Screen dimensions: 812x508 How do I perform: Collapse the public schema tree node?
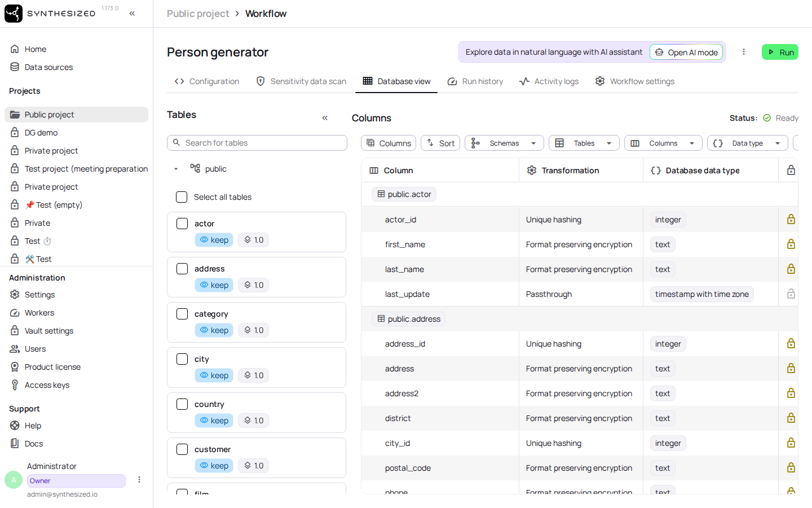176,169
